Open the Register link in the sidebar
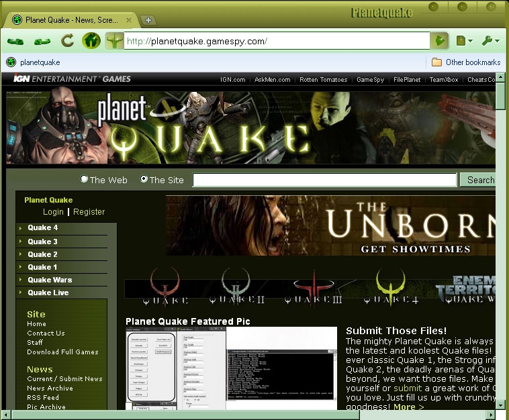 [89, 212]
